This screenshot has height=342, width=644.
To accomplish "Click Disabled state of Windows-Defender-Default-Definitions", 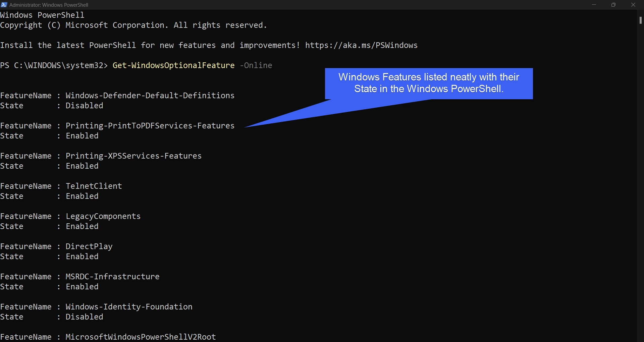I will (84, 106).
